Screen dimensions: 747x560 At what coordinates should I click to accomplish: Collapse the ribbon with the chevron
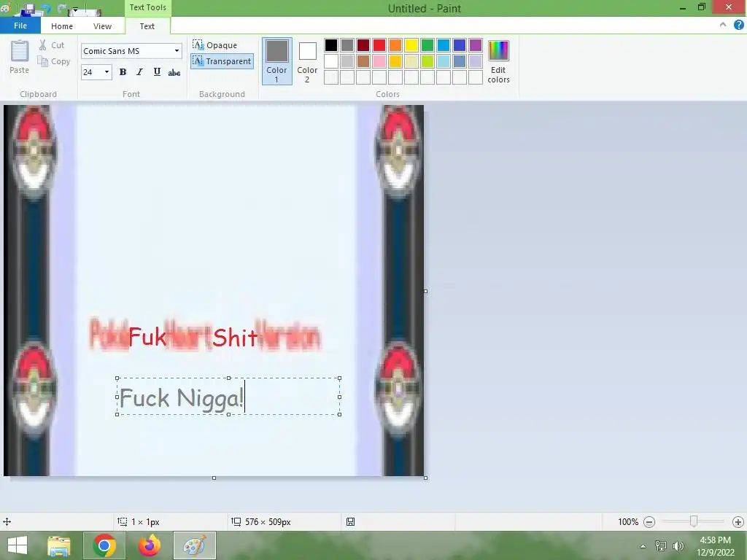pos(723,25)
